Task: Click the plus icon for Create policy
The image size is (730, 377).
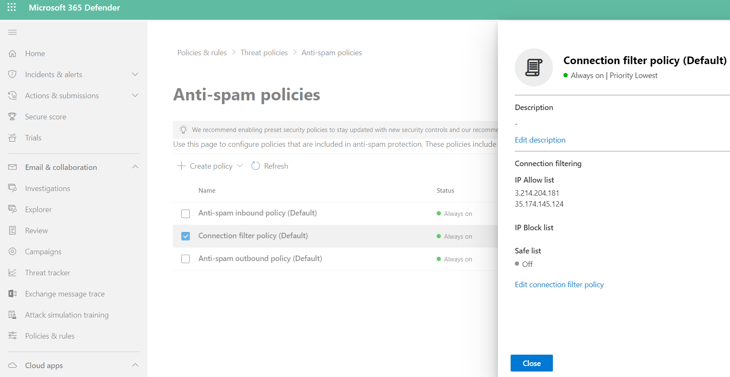Action: [181, 166]
